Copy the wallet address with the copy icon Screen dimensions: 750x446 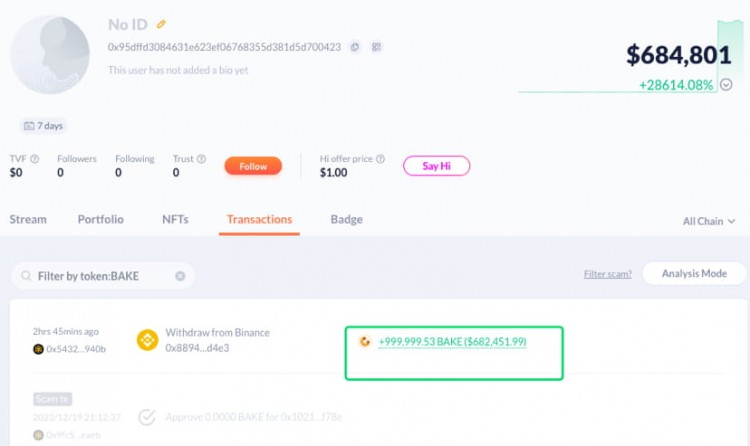pos(355,47)
